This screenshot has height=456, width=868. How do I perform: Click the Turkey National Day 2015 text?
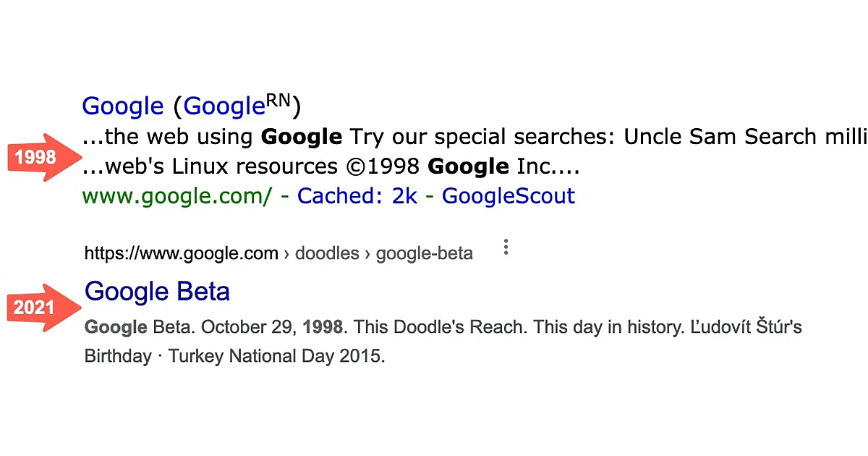[276, 356]
